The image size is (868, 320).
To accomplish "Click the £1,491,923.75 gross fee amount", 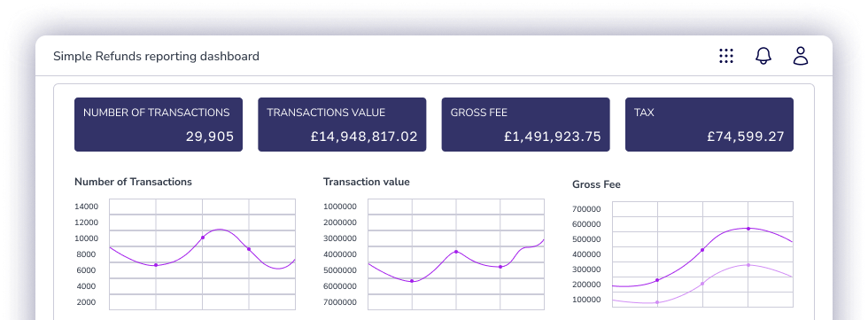I will pyautogui.click(x=553, y=137).
